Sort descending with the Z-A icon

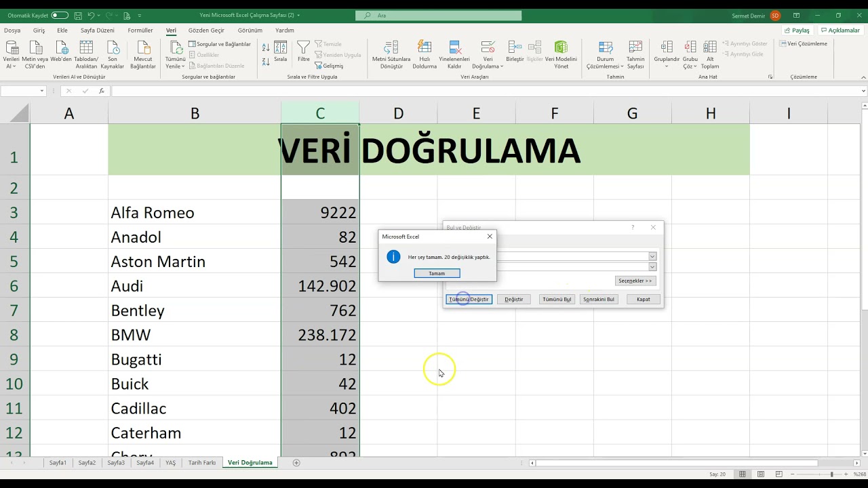coord(266,61)
